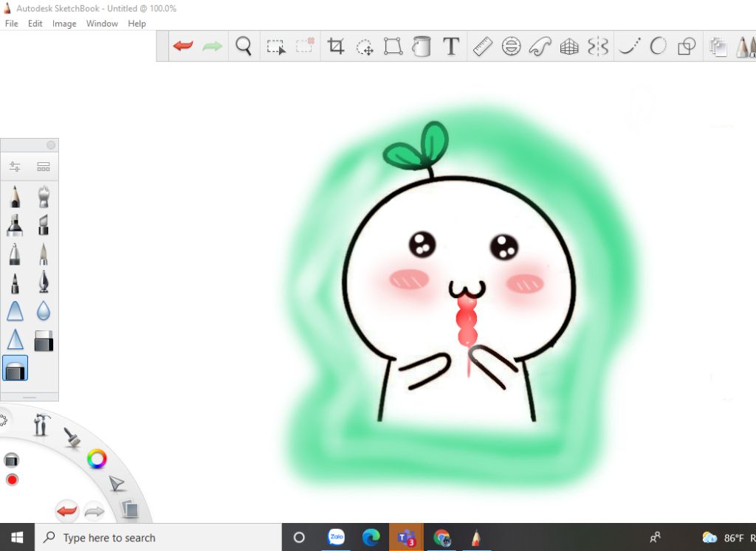Select the Flood Fill bucket tool
Image resolution: width=756 pixels, height=551 pixels.
(x=422, y=46)
